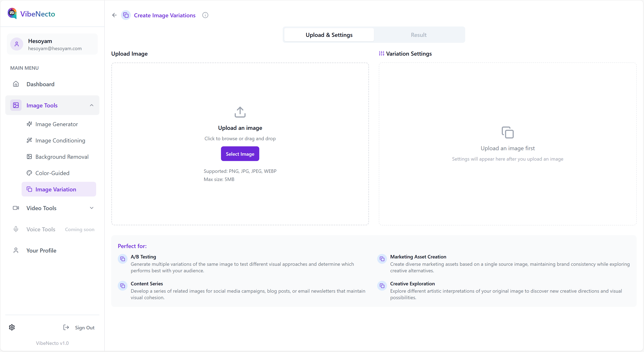The height and width of the screenshot is (352, 644).
Task: Open the Image Generator tool
Action: 56,124
